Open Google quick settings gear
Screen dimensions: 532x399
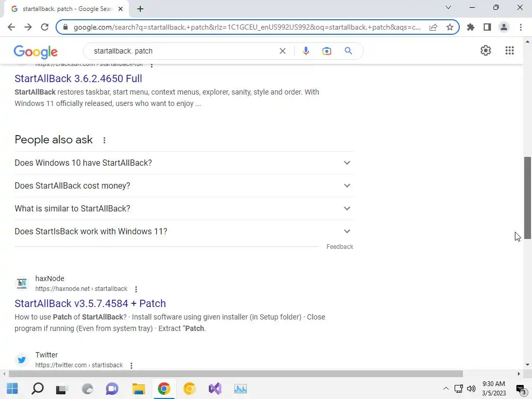(x=486, y=50)
